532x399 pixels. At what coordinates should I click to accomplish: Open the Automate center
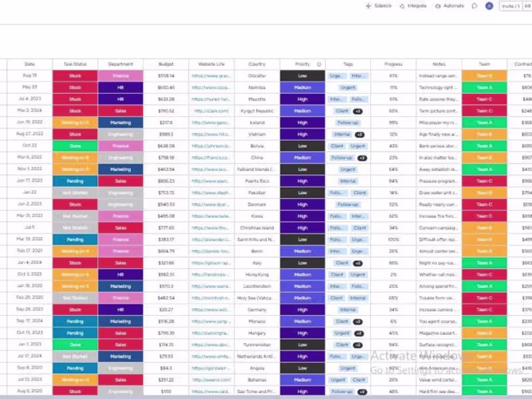click(x=450, y=6)
